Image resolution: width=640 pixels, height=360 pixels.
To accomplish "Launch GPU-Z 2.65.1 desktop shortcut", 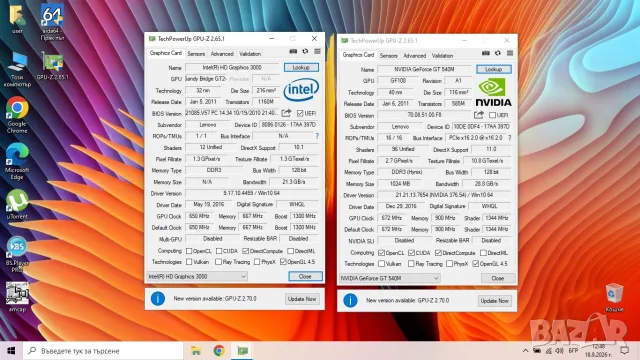I will point(52,65).
